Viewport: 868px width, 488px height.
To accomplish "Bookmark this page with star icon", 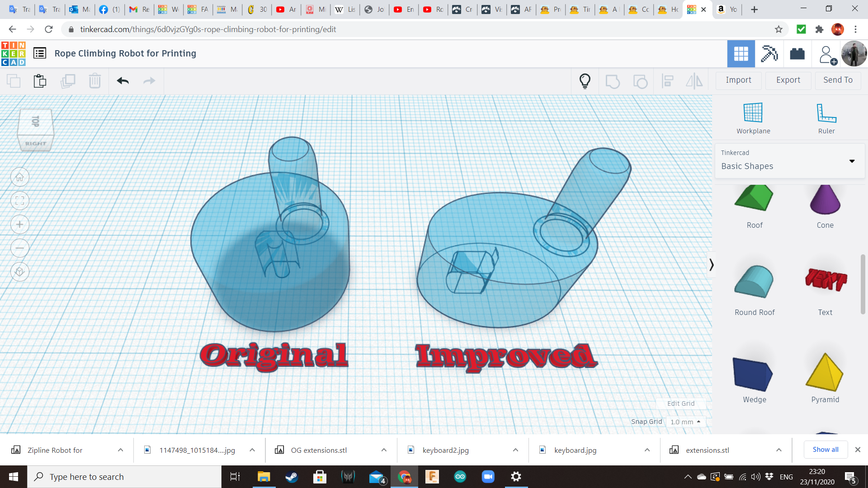I will (778, 29).
